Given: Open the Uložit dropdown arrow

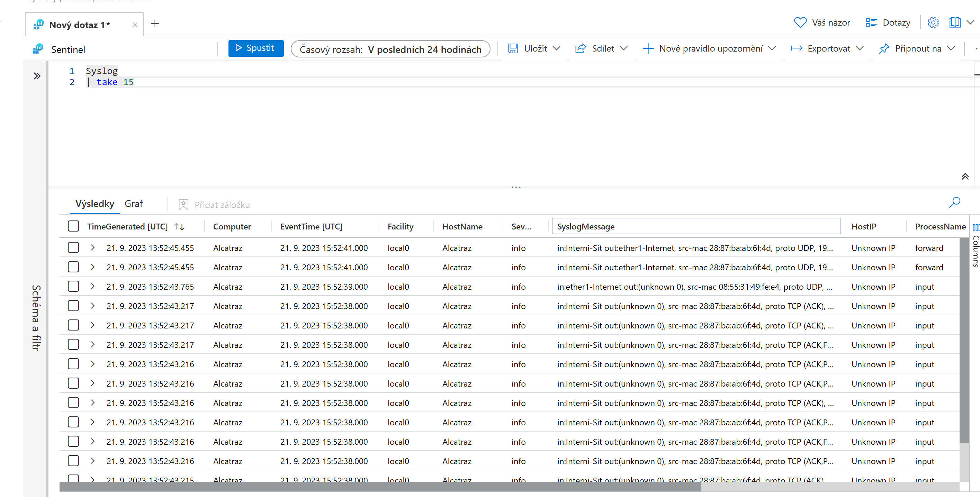Looking at the screenshot, I should [x=557, y=48].
